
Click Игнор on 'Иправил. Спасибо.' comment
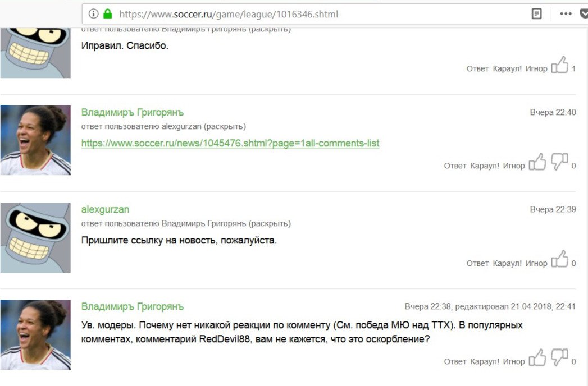coord(536,68)
